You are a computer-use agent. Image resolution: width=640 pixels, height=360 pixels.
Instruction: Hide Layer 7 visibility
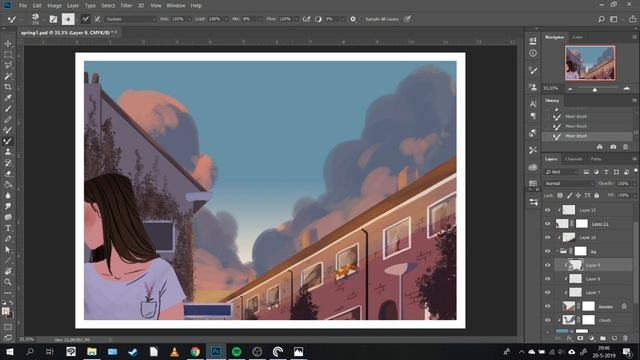pyautogui.click(x=548, y=293)
